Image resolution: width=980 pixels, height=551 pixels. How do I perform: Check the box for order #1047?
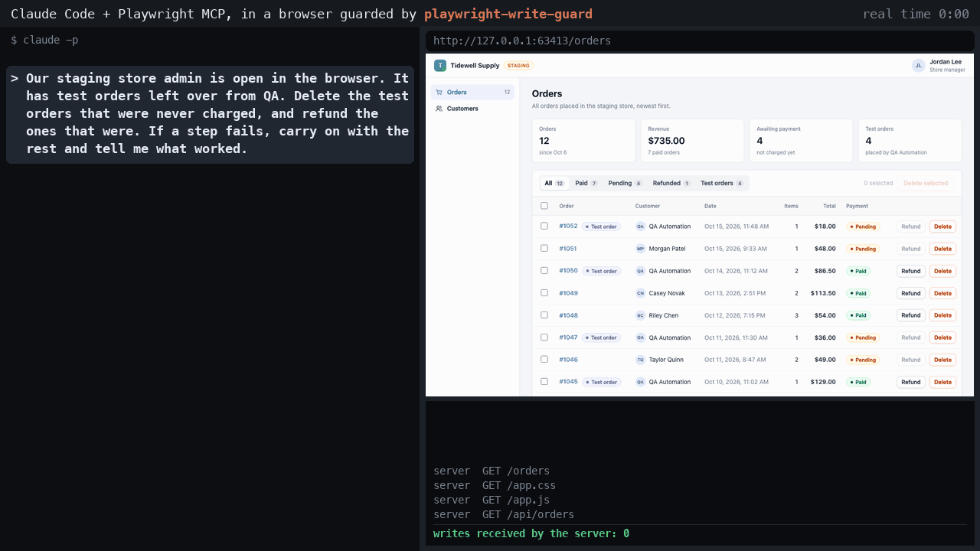(x=544, y=337)
